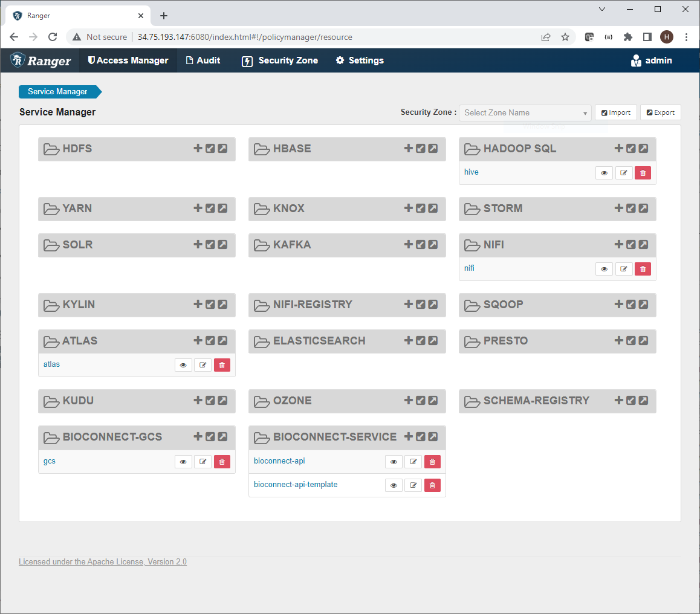Open Chrome's three-dot menu
The image size is (700, 614).
click(686, 37)
